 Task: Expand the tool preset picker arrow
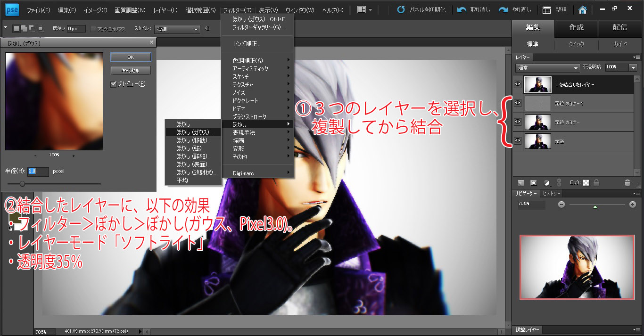5,28
